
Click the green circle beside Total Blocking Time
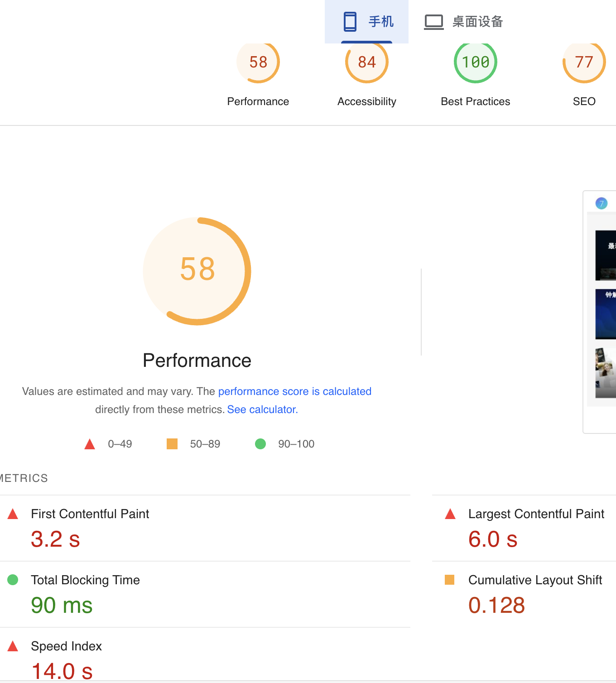pyautogui.click(x=13, y=580)
